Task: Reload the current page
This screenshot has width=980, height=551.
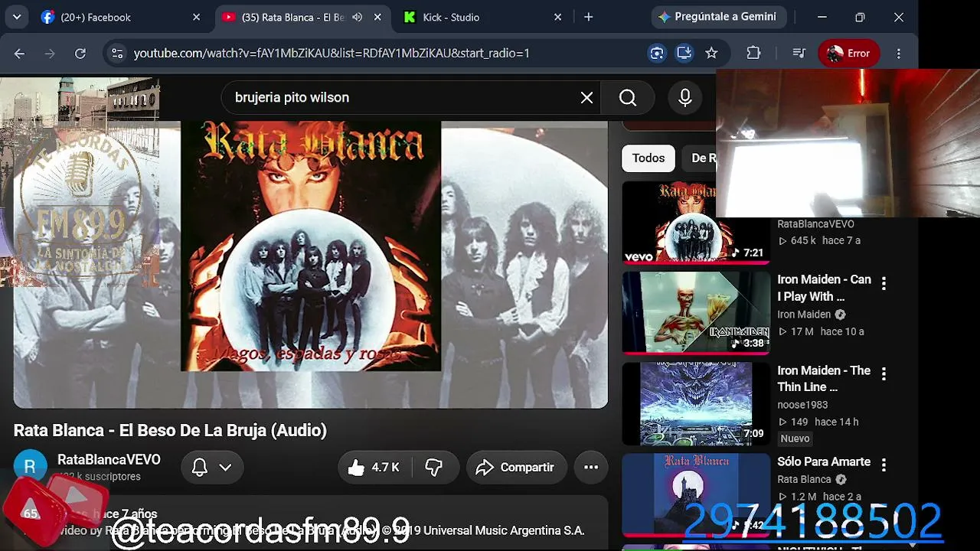Action: tap(80, 53)
